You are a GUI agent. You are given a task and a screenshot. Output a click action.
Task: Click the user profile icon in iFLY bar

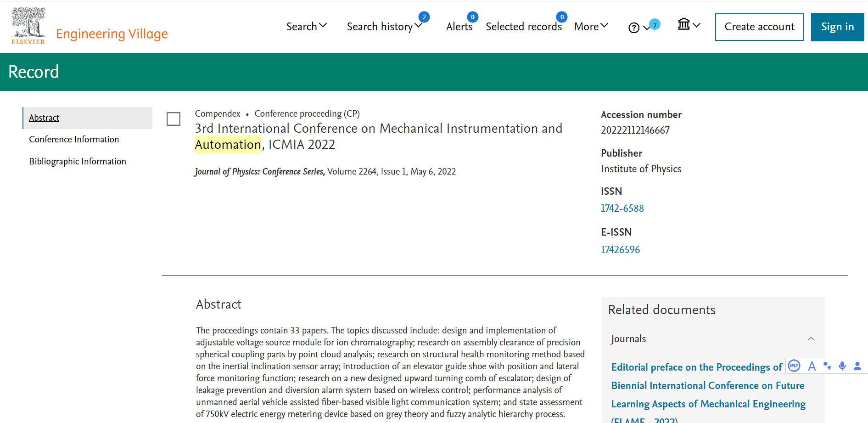tap(857, 366)
